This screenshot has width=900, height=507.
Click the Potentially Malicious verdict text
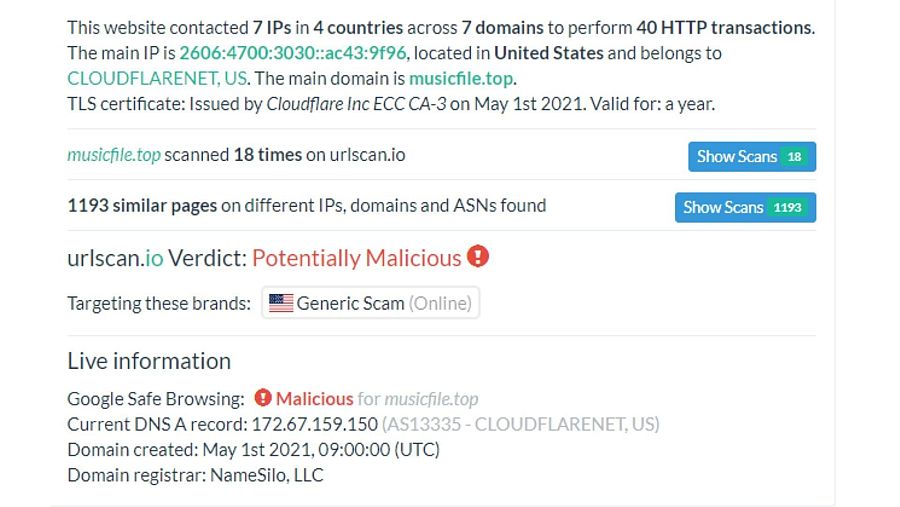point(356,258)
